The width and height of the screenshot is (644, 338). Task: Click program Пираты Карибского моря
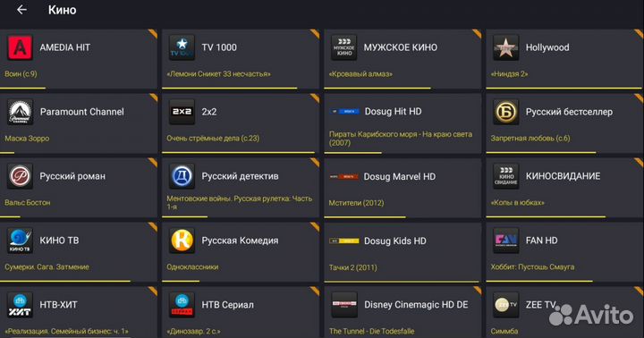(401, 139)
